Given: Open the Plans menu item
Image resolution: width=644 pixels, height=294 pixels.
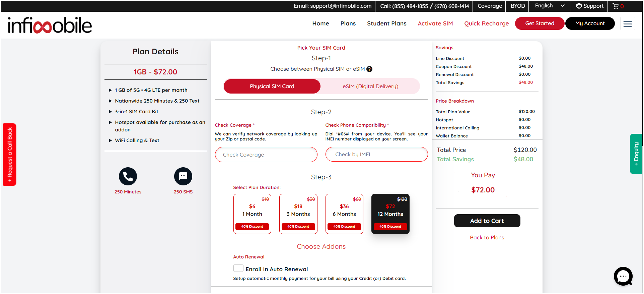Looking at the screenshot, I should pyautogui.click(x=348, y=23).
